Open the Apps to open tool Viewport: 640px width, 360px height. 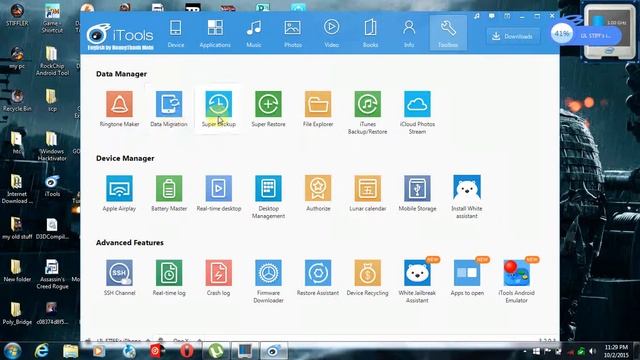point(467,273)
